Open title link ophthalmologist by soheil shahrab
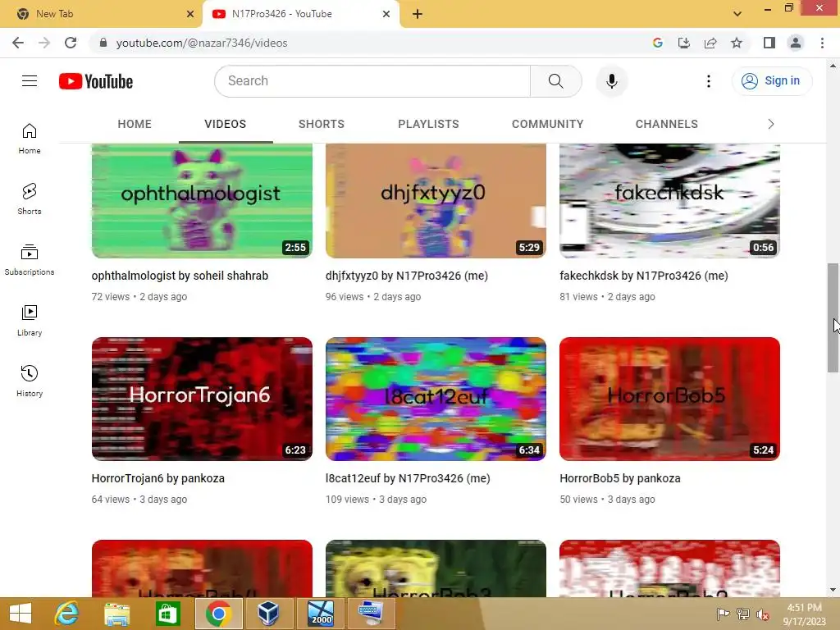This screenshot has width=840, height=630. [180, 276]
